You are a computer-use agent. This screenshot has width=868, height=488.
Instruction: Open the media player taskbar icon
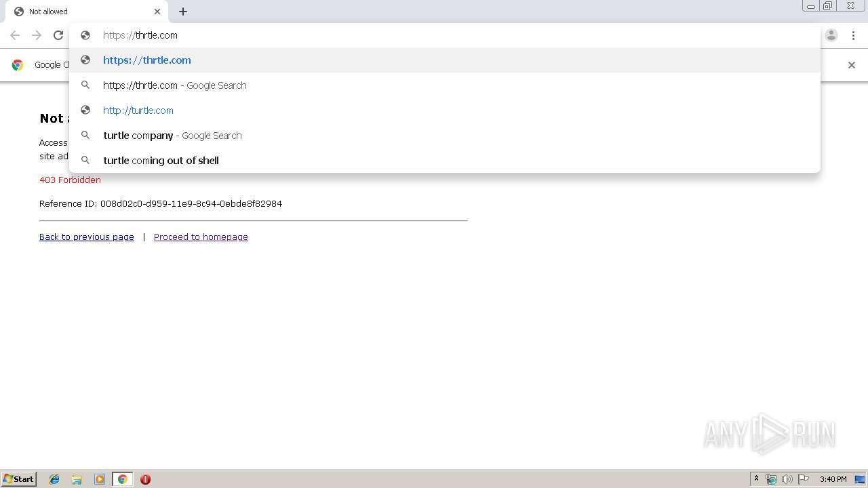coord(100,479)
